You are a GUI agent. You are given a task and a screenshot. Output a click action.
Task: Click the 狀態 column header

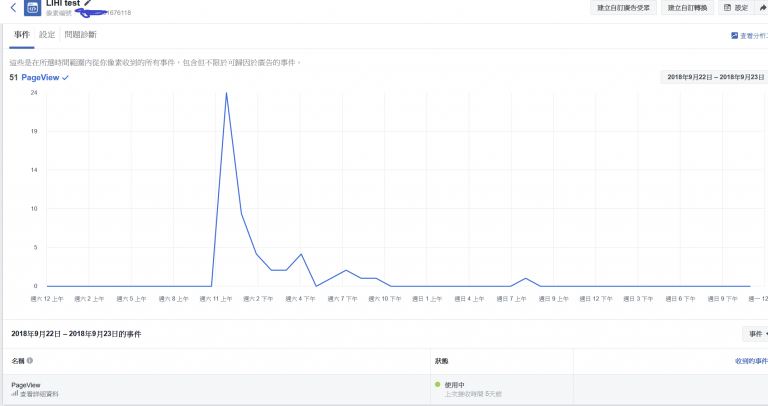point(441,361)
